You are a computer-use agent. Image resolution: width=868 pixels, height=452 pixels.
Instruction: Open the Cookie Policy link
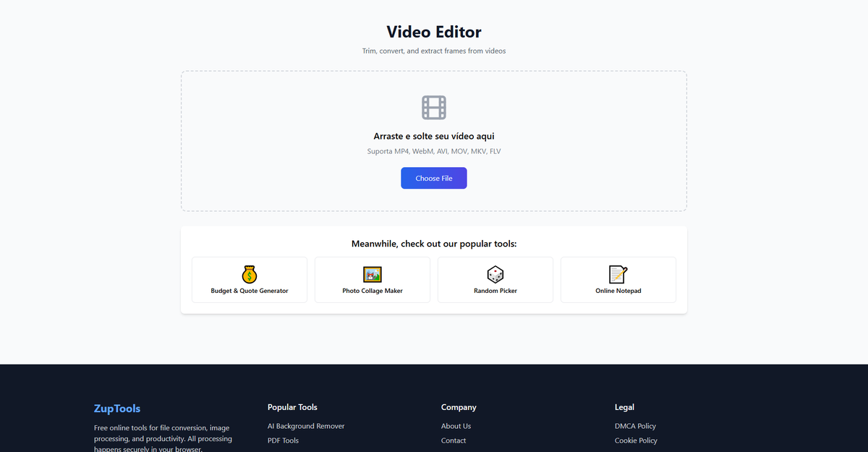click(636, 440)
